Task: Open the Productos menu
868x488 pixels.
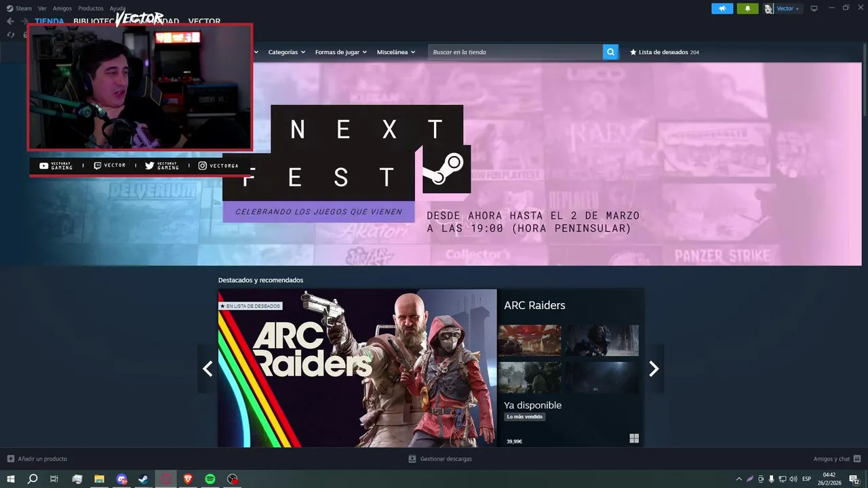Action: 91,8
